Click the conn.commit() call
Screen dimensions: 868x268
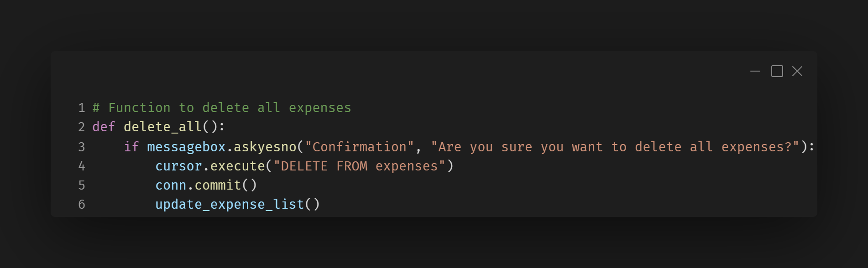pyautogui.click(x=206, y=186)
